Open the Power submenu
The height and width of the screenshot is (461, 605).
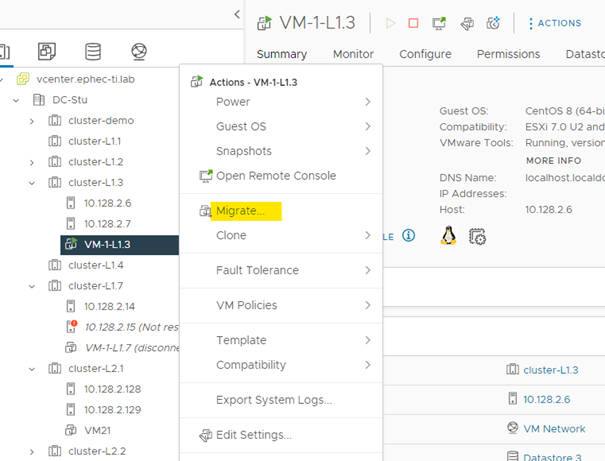(x=281, y=102)
